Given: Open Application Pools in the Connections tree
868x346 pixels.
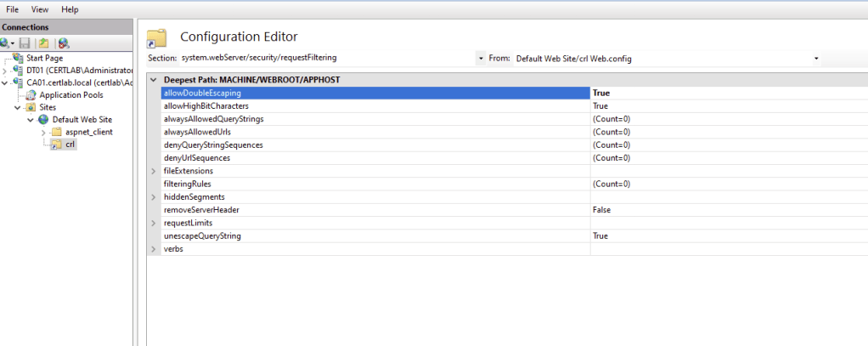Looking at the screenshot, I should coord(71,95).
